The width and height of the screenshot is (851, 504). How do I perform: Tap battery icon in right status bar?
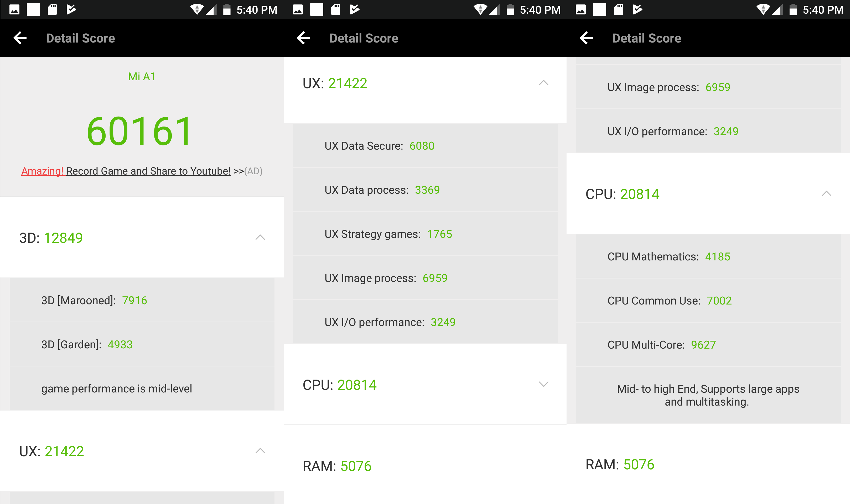pyautogui.click(x=793, y=9)
